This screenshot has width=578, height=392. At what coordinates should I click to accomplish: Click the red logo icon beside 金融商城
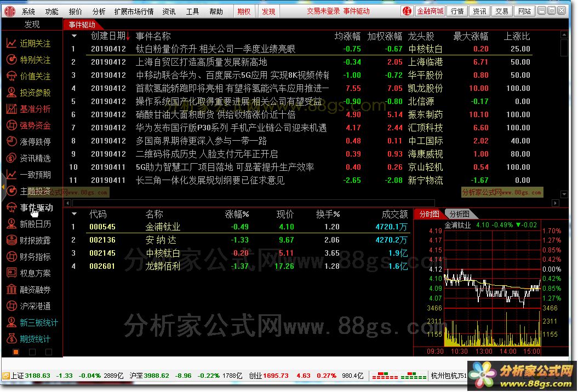click(407, 11)
